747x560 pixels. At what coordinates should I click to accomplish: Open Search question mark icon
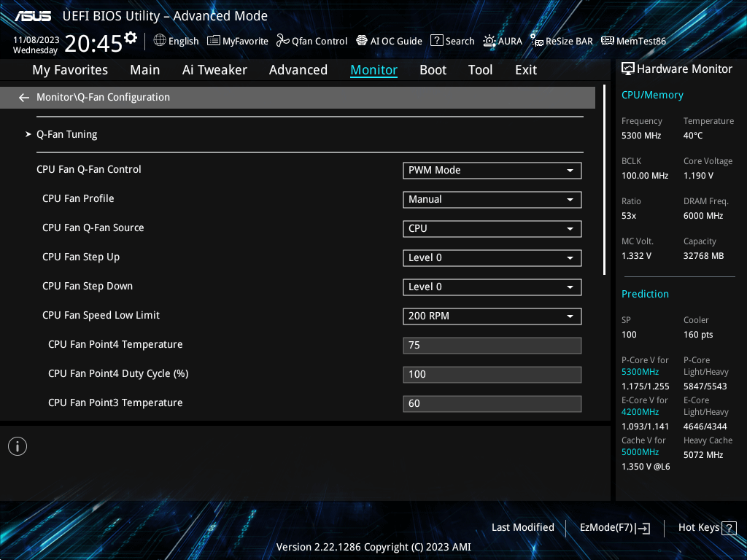point(437,41)
